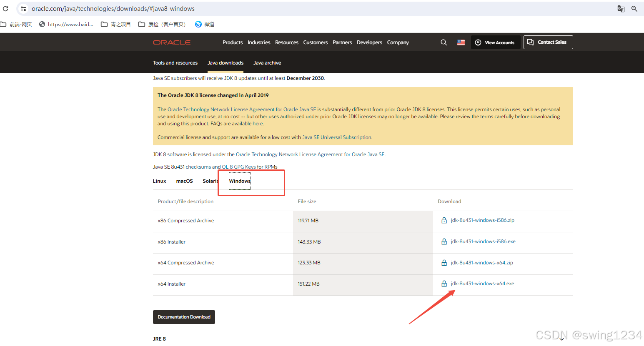Select the Solaris platform tab
Viewport: 644px width, 346px height.
click(x=210, y=181)
